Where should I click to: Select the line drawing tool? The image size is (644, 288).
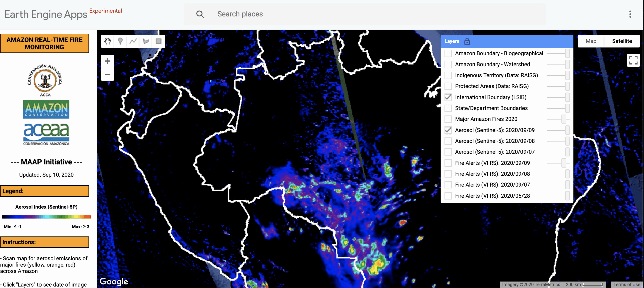click(133, 41)
